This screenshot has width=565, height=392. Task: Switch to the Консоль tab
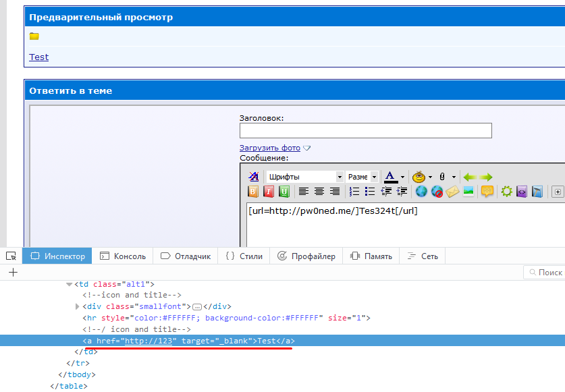(122, 256)
